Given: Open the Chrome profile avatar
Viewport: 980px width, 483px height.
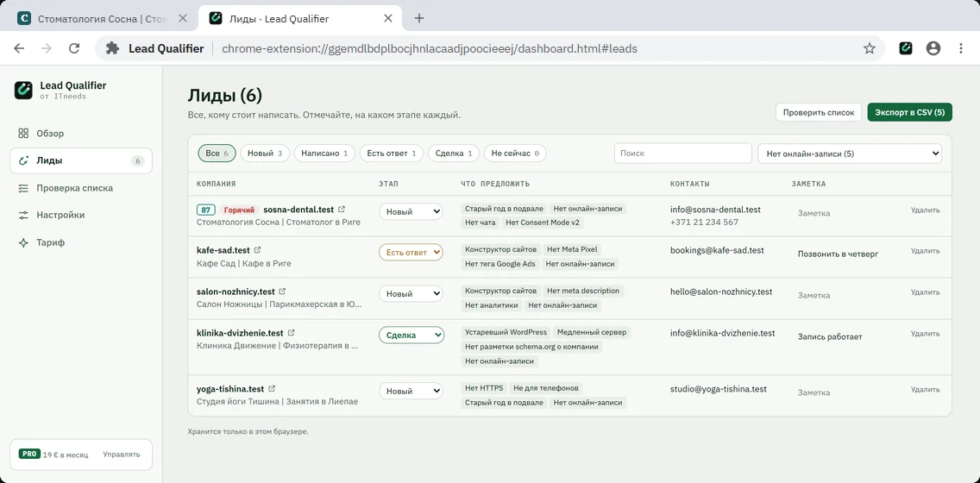Looking at the screenshot, I should tap(933, 48).
